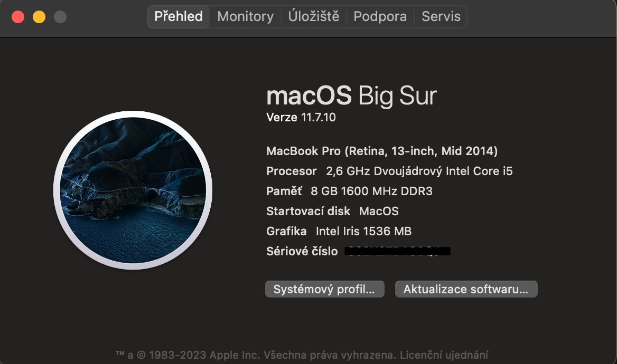The width and height of the screenshot is (617, 364).
Task: Click the Procesor specification line
Action: pos(389,171)
